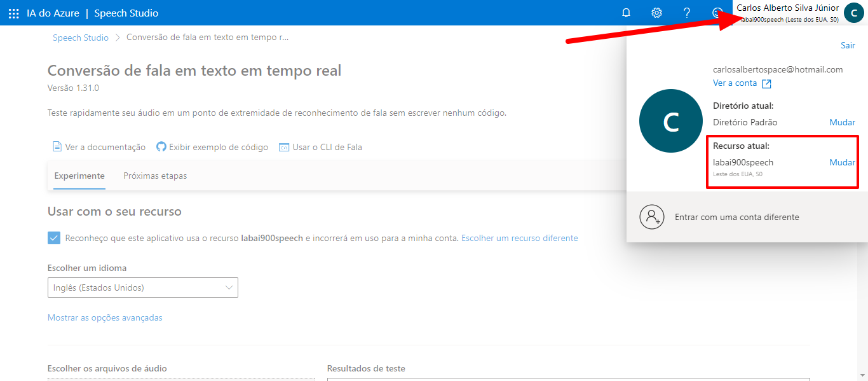Click the document icon beside Ver a documentação
Screen dimensions: 868x381
(57, 147)
